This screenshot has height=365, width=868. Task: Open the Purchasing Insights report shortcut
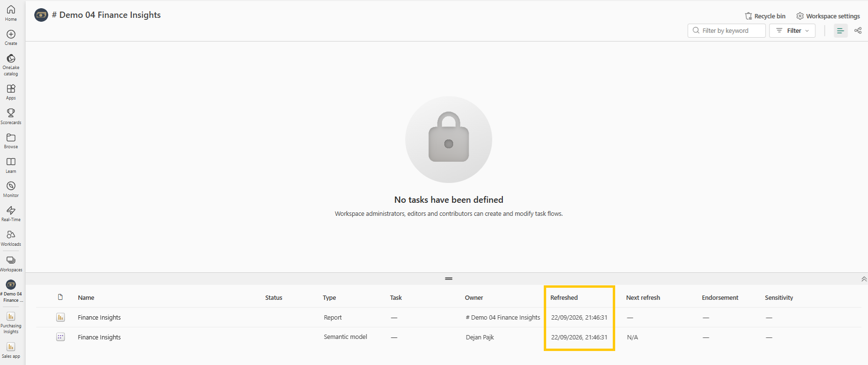pyautogui.click(x=11, y=323)
